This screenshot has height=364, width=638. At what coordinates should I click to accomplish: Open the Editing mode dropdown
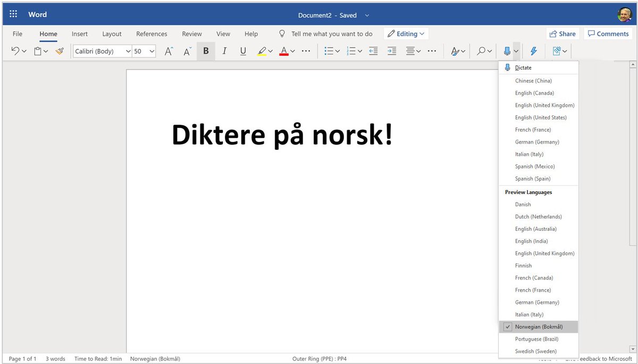(406, 33)
